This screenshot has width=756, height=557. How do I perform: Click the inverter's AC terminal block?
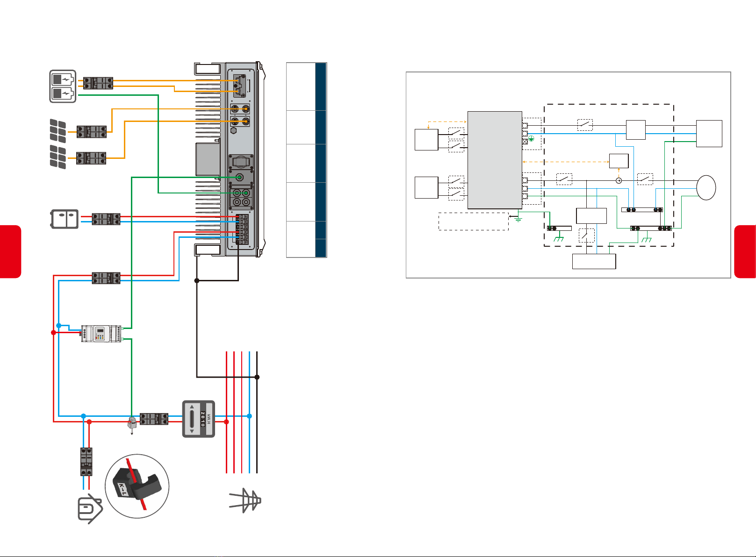tap(242, 229)
